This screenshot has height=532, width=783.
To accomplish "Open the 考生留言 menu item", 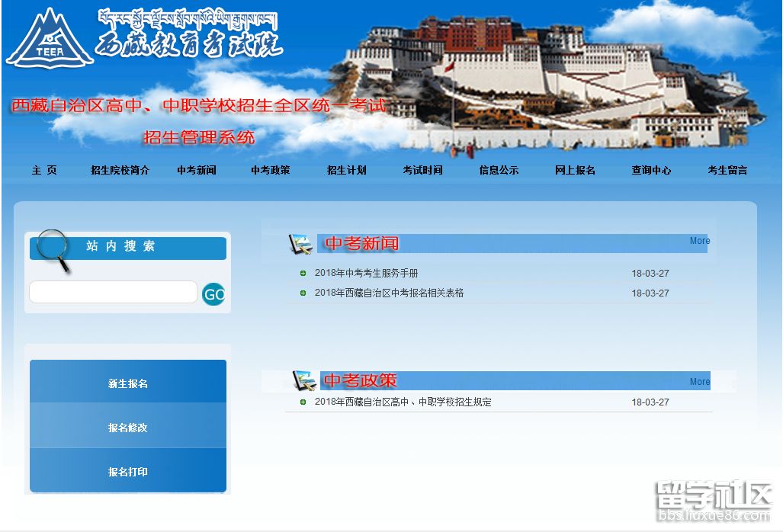I will (727, 171).
